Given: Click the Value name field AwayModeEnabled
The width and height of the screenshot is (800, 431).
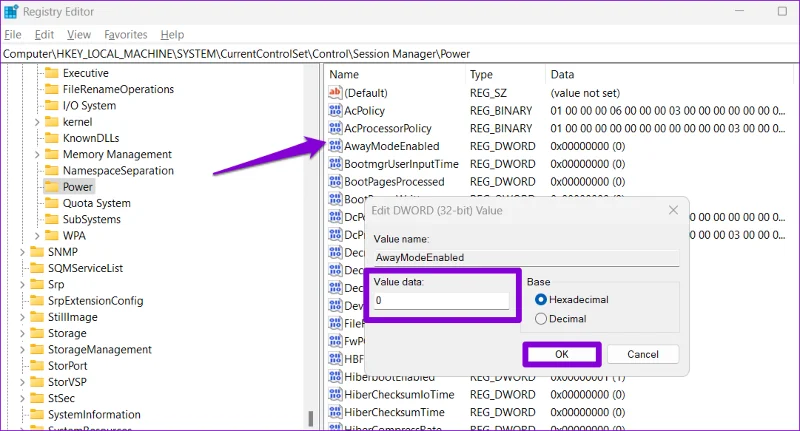Looking at the screenshot, I should click(526, 258).
